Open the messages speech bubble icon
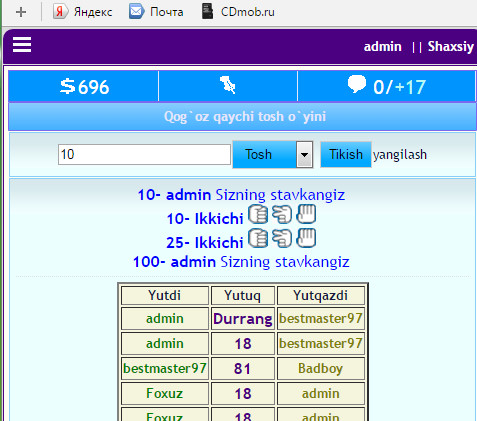477x421 pixels. click(x=357, y=84)
